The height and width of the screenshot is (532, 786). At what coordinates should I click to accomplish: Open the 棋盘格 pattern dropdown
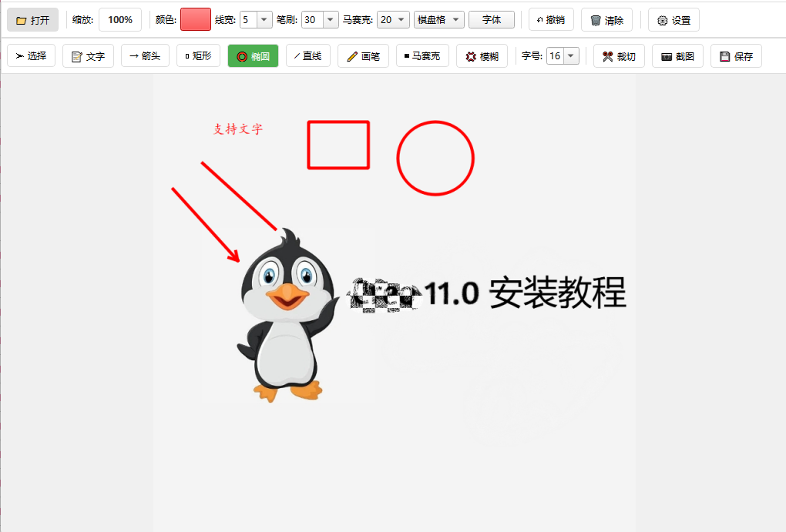click(x=438, y=19)
